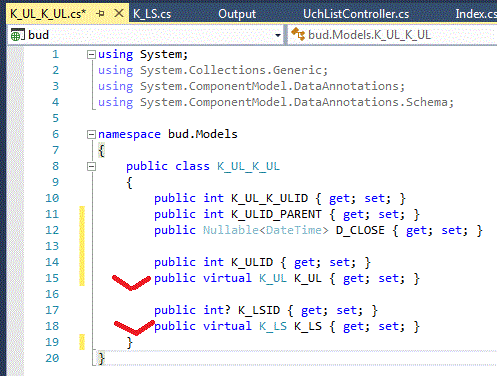Open the bud project dropdown arrow
This screenshot has height=376, width=497.
coord(278,35)
